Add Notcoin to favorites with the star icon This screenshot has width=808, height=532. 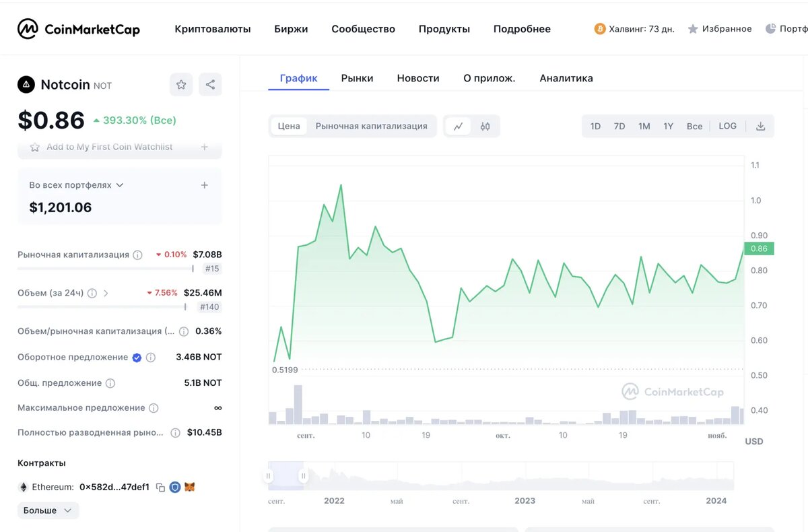(x=181, y=84)
